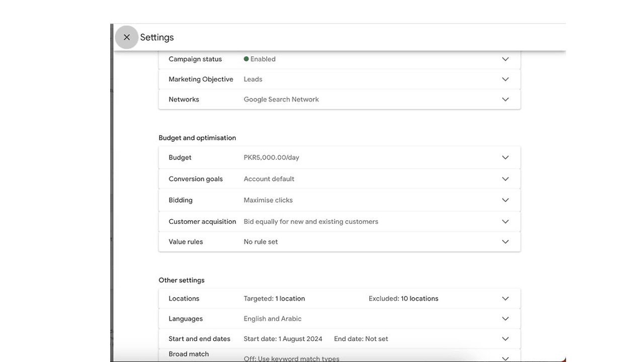The image size is (644, 362).
Task: Click Bid equally for new and existing customers
Action: (311, 221)
